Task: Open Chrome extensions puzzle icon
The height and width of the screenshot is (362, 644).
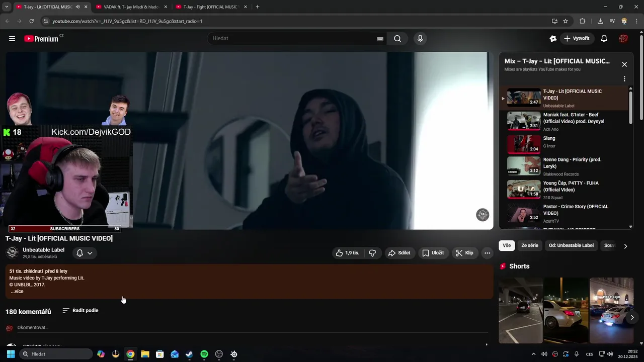Action: (x=583, y=21)
